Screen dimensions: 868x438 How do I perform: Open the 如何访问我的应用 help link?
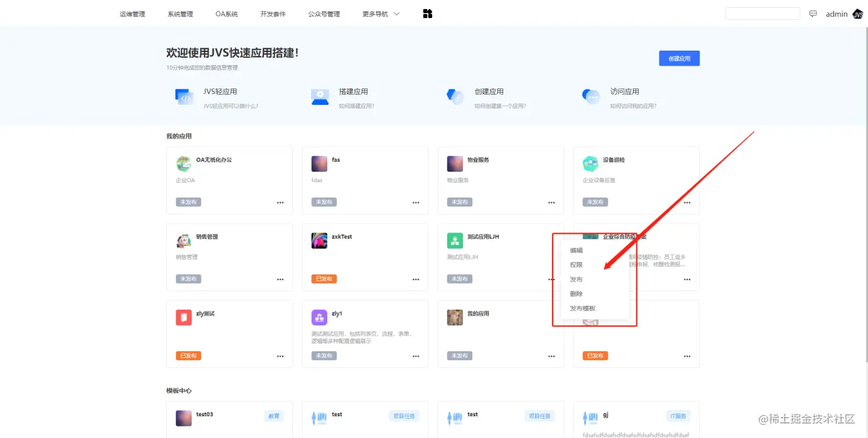point(634,106)
